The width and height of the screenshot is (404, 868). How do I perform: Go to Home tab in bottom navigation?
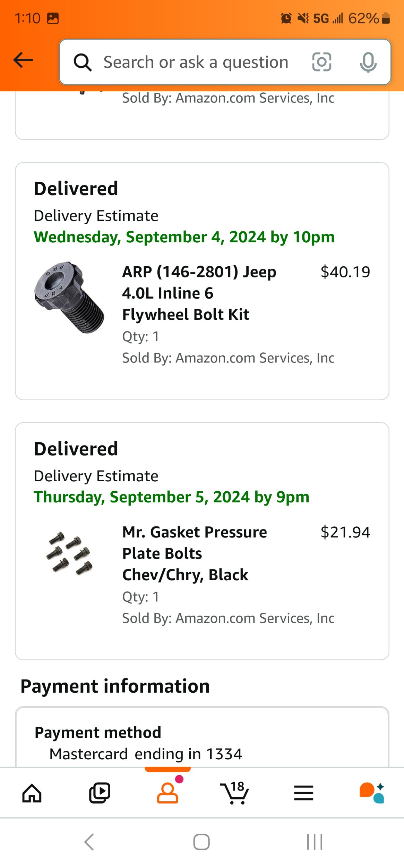pyautogui.click(x=32, y=793)
